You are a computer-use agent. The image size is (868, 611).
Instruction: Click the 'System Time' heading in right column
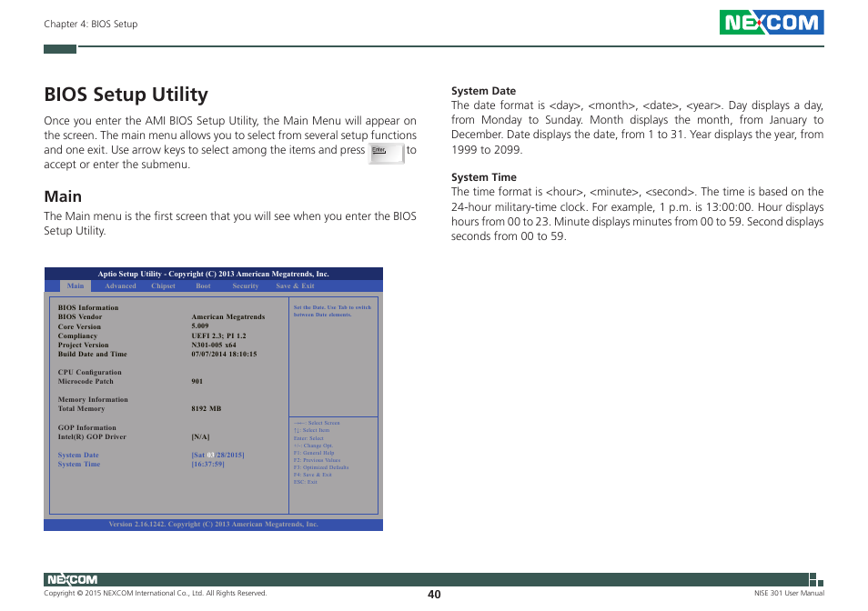(x=483, y=177)
